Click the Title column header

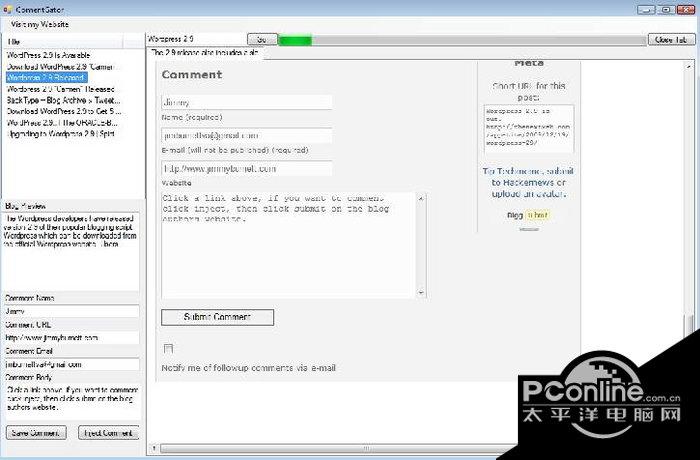(63, 42)
